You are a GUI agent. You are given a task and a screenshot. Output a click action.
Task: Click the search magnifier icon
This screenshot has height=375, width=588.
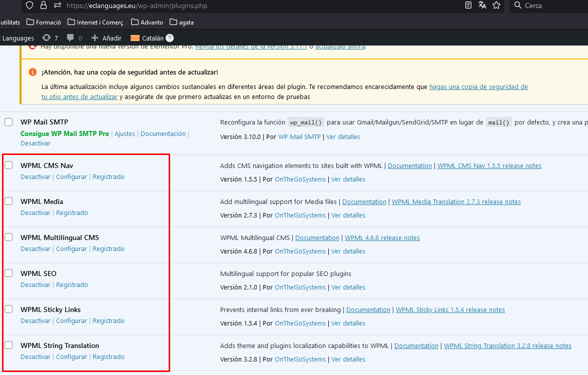pyautogui.click(x=518, y=5)
